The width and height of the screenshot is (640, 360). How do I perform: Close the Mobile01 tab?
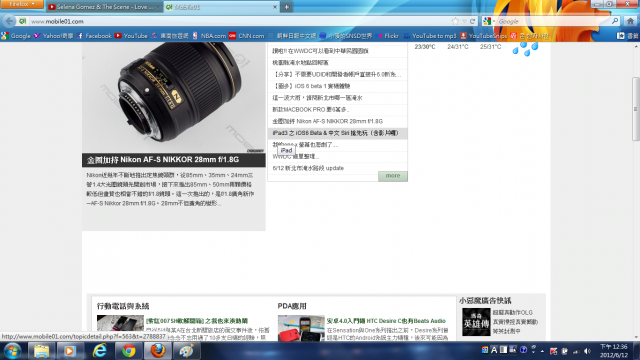tap(275, 7)
